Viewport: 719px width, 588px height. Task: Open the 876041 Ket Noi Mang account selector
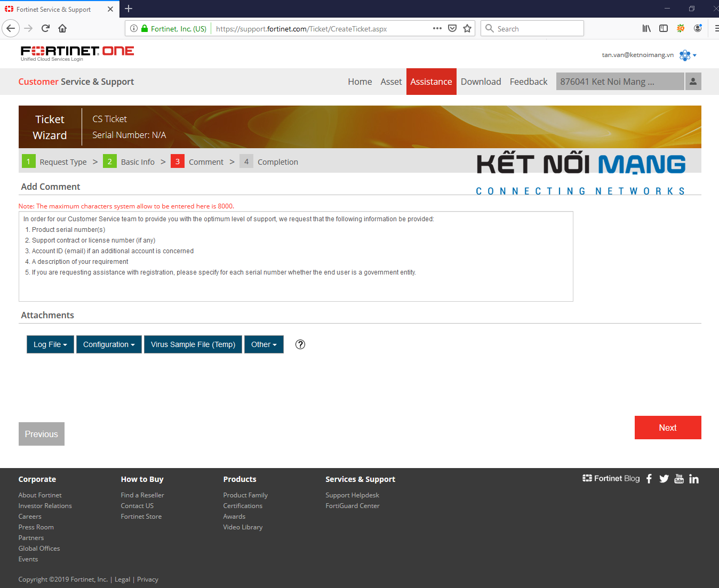tap(620, 82)
